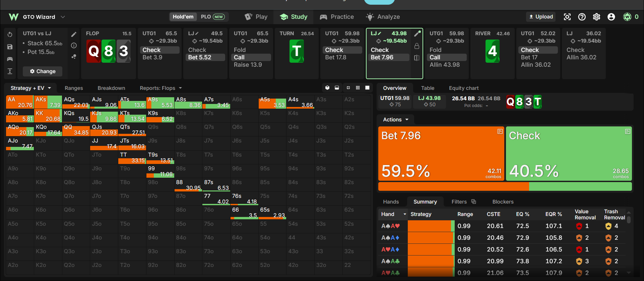The image size is (644, 281).
Task: Open the Blockers tab
Action: click(x=503, y=202)
